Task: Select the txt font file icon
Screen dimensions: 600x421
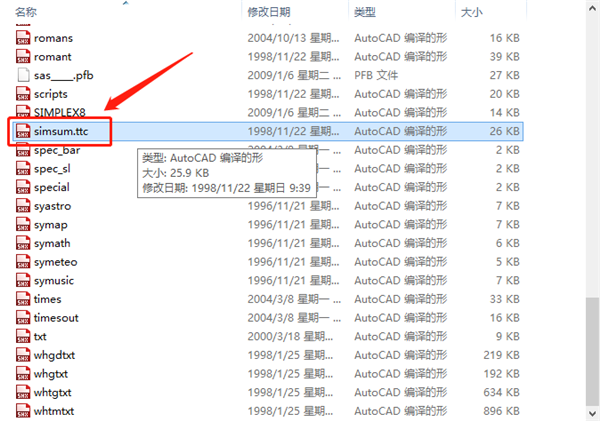Action: [x=23, y=336]
